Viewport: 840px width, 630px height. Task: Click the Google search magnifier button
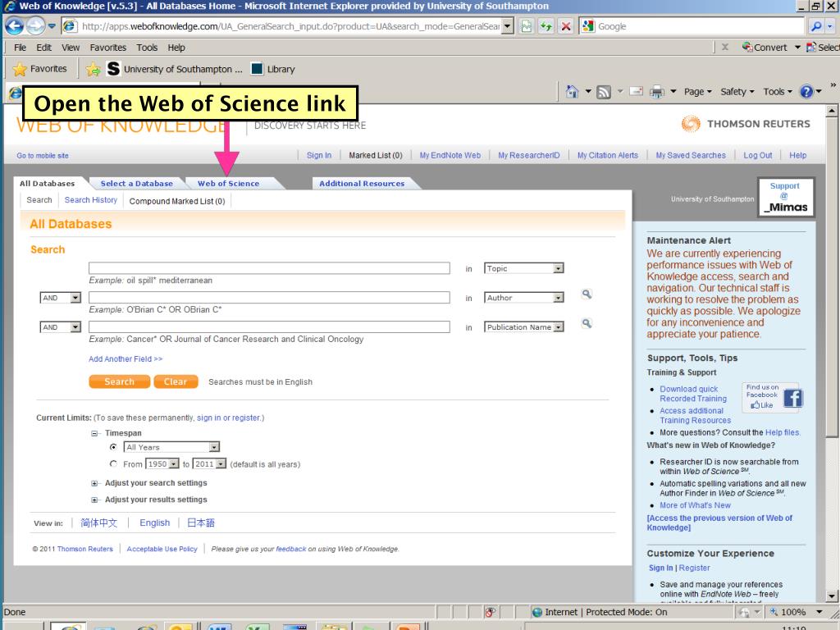pyautogui.click(x=816, y=25)
